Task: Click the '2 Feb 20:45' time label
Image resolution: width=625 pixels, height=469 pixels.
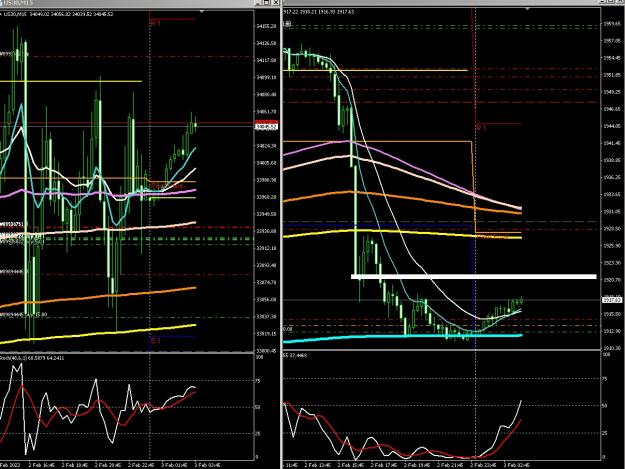Action: pos(109,465)
